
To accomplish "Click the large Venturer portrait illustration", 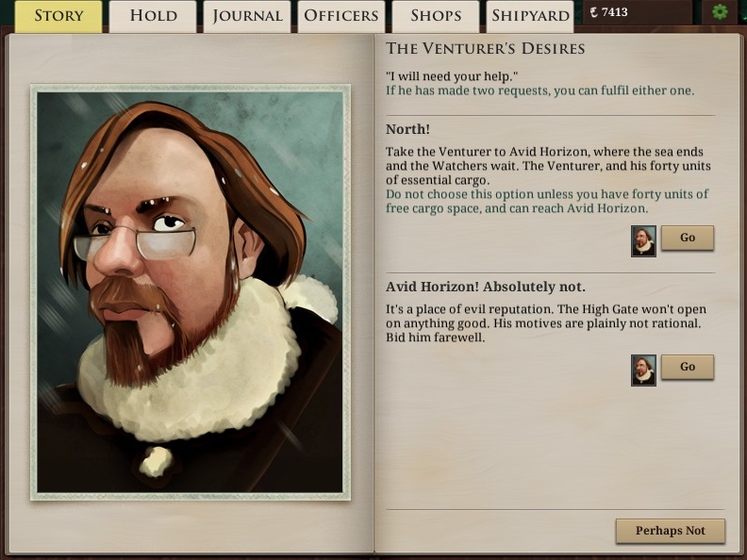I will click(x=191, y=292).
